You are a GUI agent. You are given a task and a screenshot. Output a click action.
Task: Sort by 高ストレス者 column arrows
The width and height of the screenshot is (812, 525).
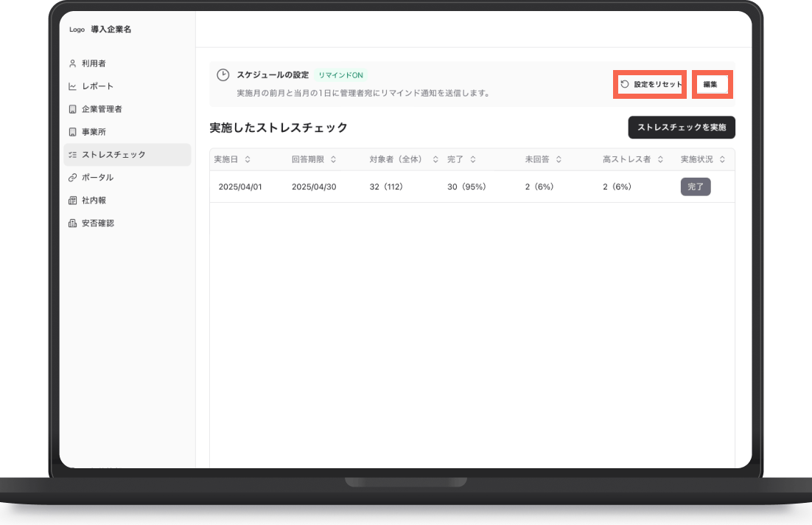(660, 159)
